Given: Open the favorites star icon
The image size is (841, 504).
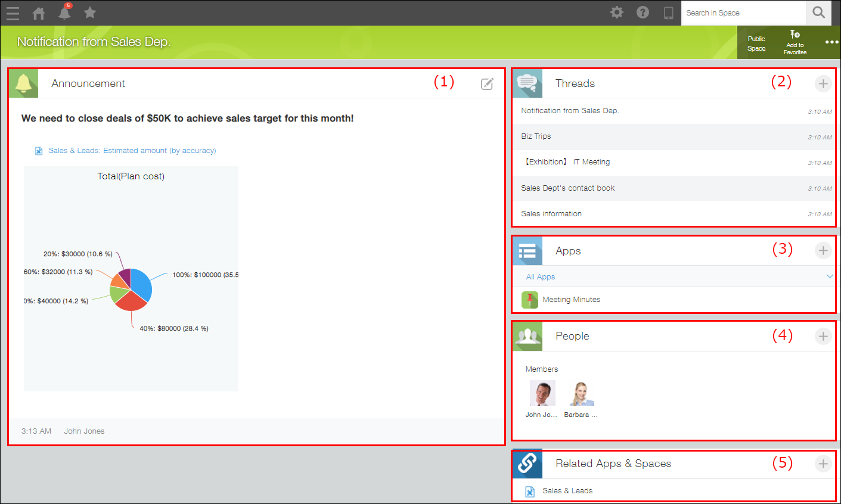Looking at the screenshot, I should (90, 13).
